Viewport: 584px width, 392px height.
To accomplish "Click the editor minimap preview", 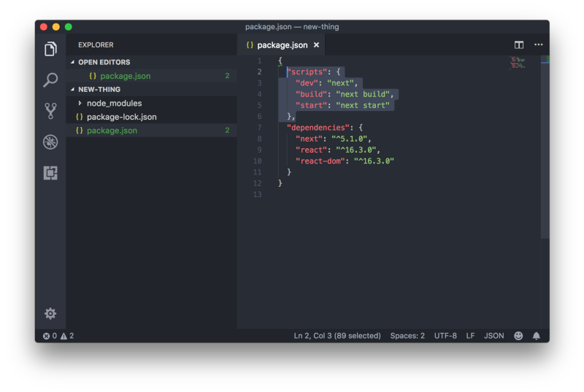I will 518,63.
